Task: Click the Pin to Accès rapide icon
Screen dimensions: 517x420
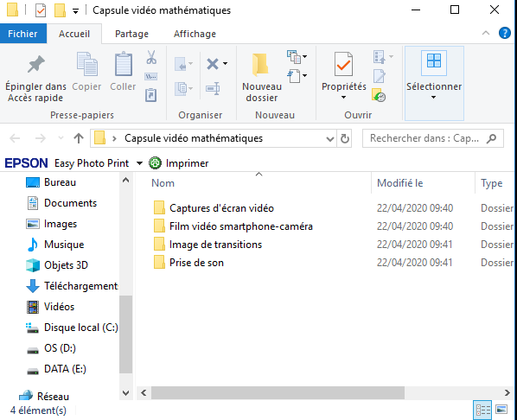Action: [x=35, y=64]
